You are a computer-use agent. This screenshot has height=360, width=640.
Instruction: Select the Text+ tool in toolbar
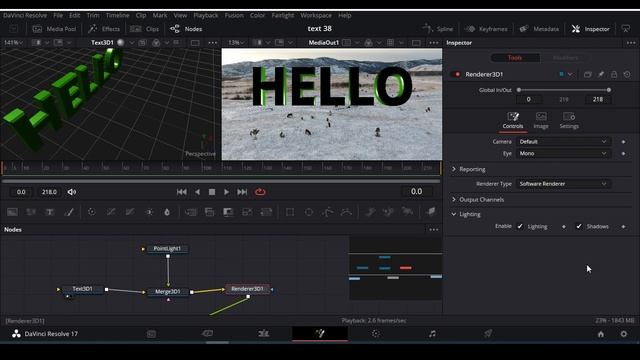[x=50, y=212]
